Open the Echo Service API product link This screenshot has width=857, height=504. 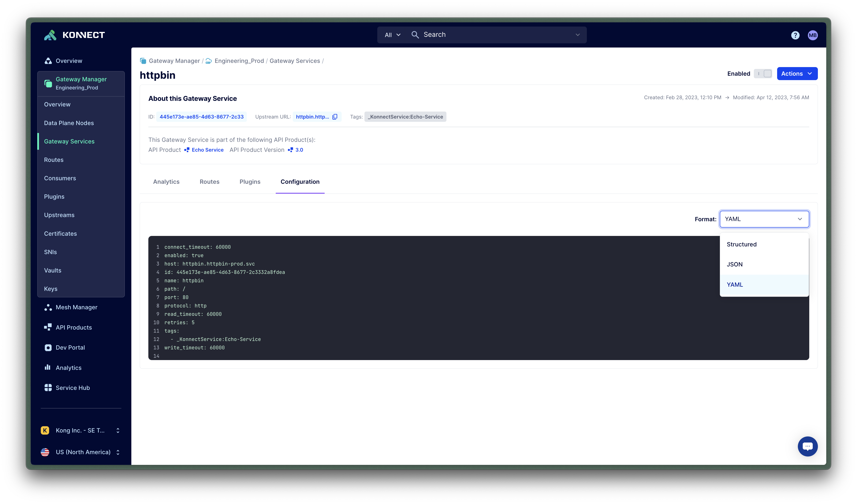pyautogui.click(x=207, y=150)
